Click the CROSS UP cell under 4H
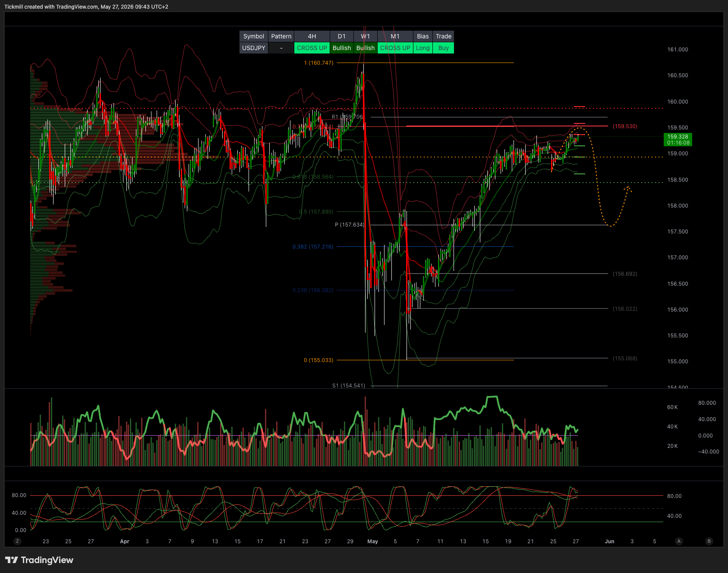The width and height of the screenshot is (728, 573). tap(312, 48)
